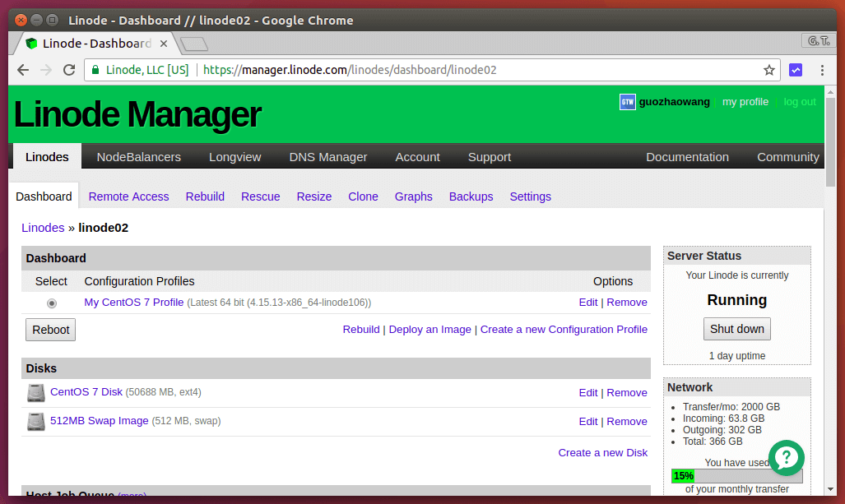Click the browser back arrow

click(23, 70)
